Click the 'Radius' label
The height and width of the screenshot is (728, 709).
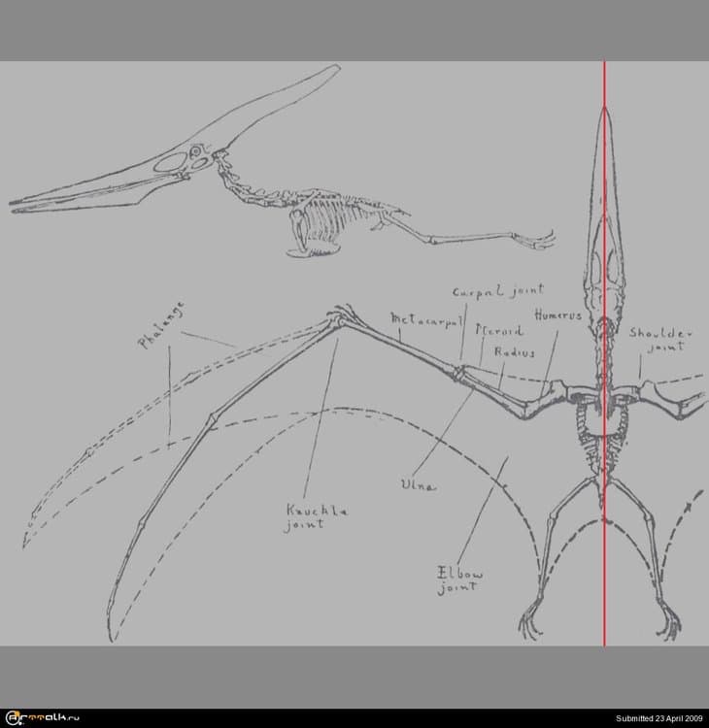pyautogui.click(x=515, y=352)
